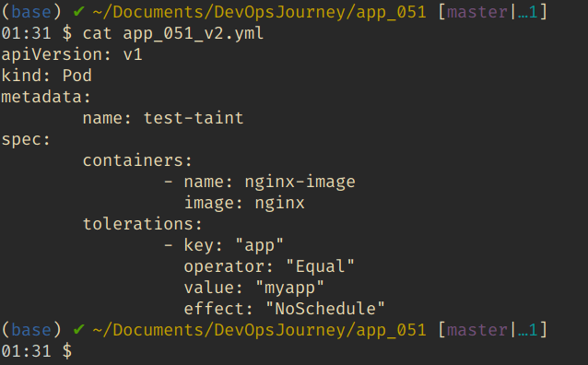Select the '- name: nginx-image' line
Image resolution: width=588 pixels, height=365 pixels.
coord(260,182)
